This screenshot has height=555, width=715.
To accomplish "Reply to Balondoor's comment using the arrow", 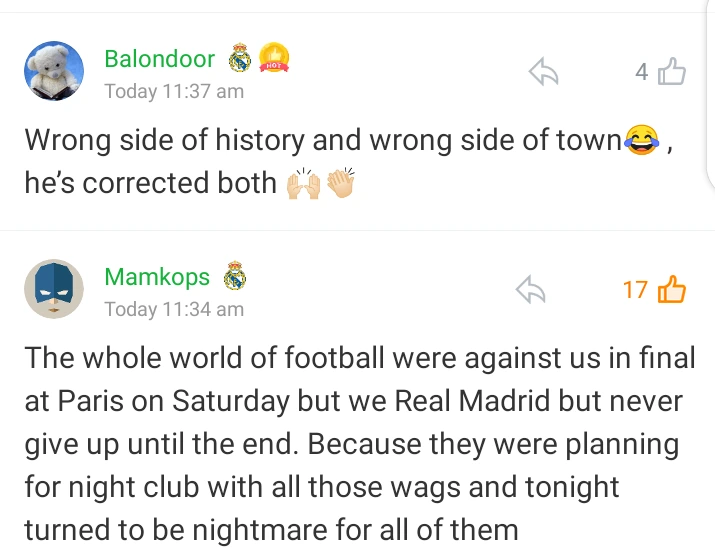I will point(542,72).
